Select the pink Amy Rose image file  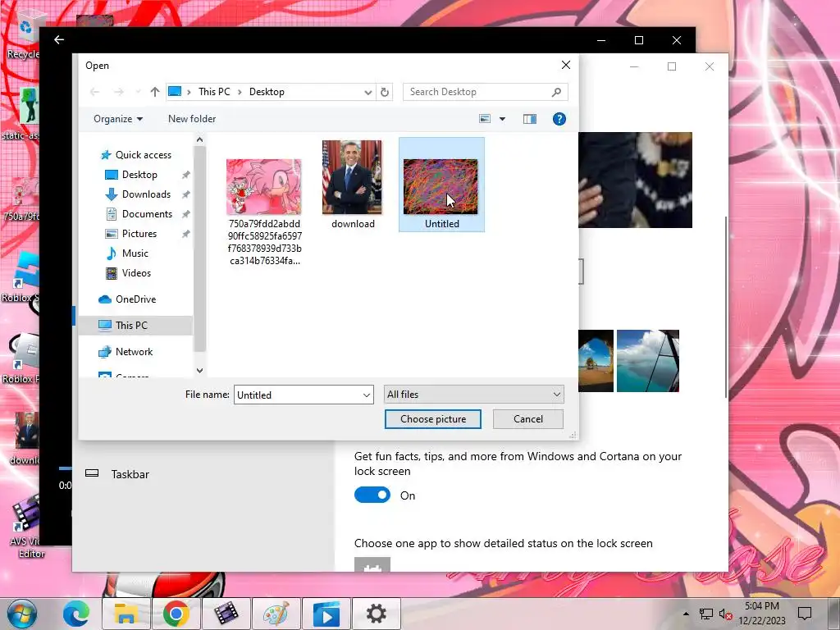tap(264, 186)
